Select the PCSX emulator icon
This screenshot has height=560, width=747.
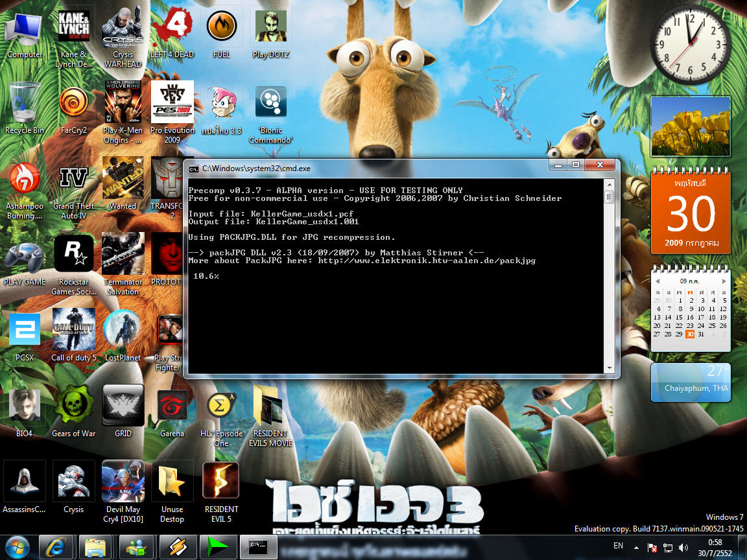coord(24,336)
